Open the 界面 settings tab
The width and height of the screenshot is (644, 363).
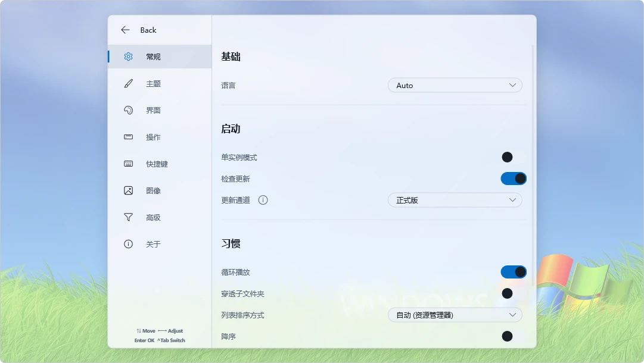(160, 110)
